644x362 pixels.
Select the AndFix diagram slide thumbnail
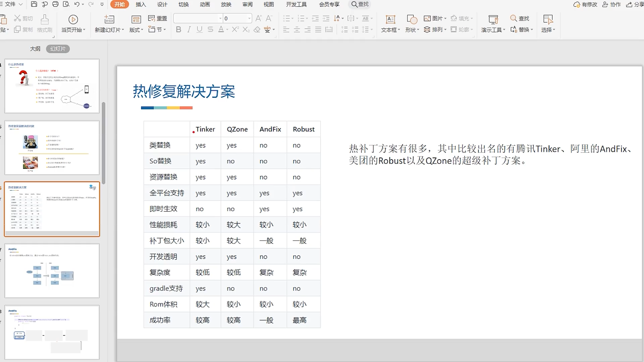tap(52, 270)
